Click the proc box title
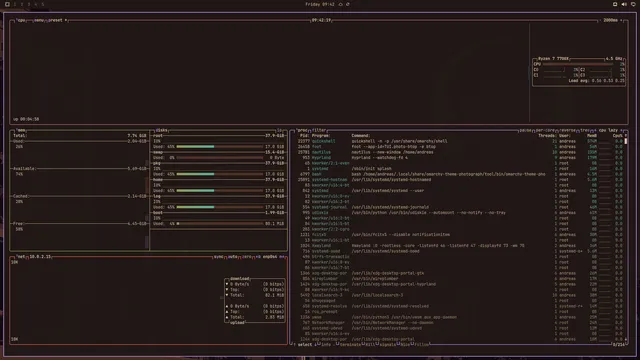The height and width of the screenshot is (360, 640). (x=302, y=130)
